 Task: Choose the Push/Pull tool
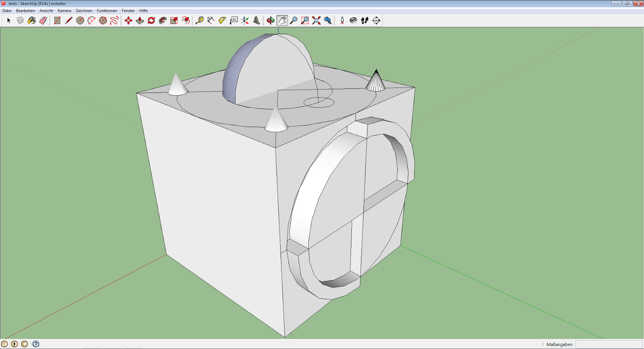point(140,21)
